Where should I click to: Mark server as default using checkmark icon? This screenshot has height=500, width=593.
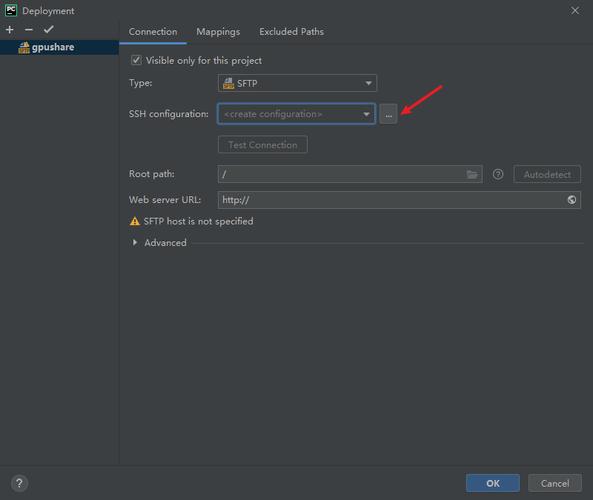[x=48, y=30]
